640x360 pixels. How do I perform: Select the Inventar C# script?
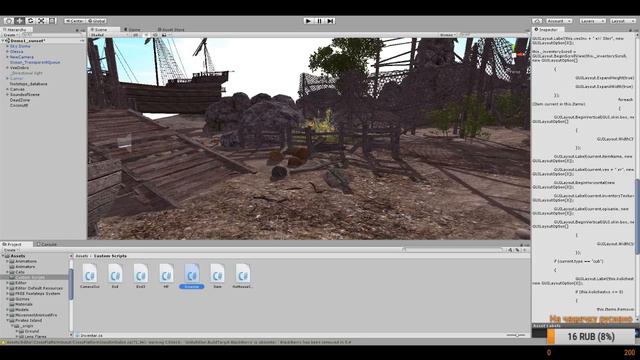tap(192, 276)
